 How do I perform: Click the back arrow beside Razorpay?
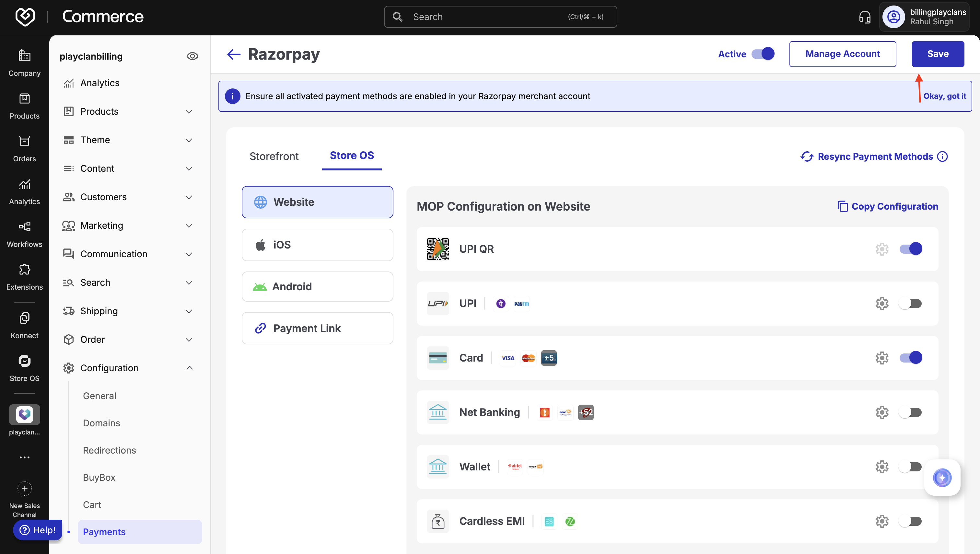point(234,54)
